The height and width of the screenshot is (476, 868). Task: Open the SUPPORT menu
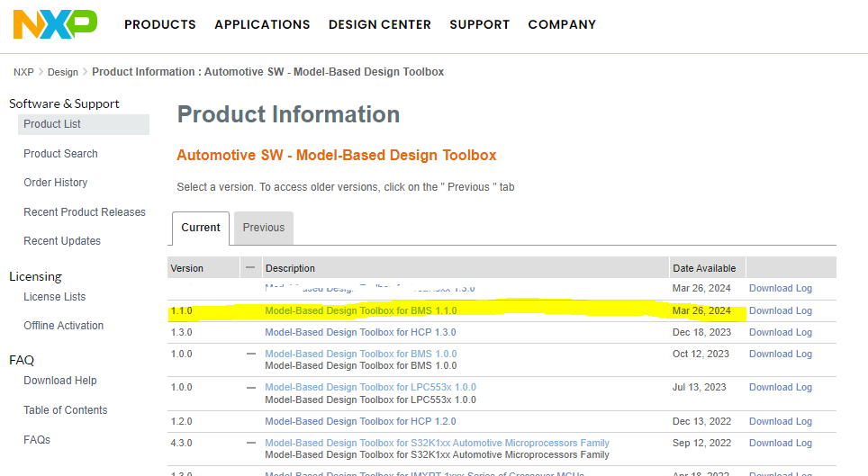479,24
